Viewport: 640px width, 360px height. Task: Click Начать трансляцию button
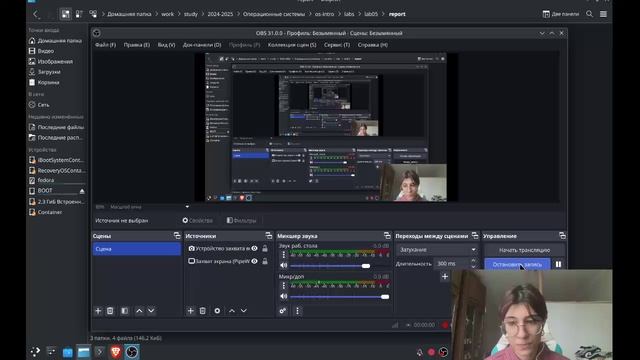(x=524, y=250)
